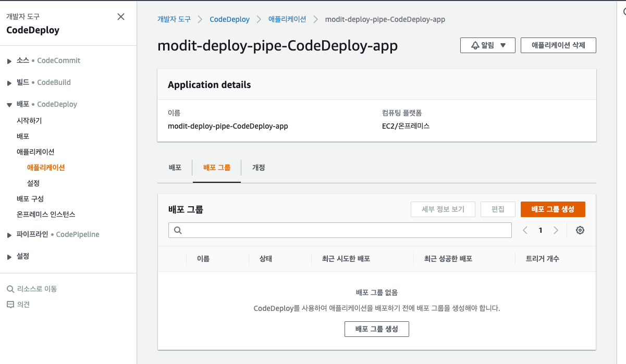Click the search icon beside 리소스로 이동
This screenshot has width=626, height=364.
tap(10, 289)
